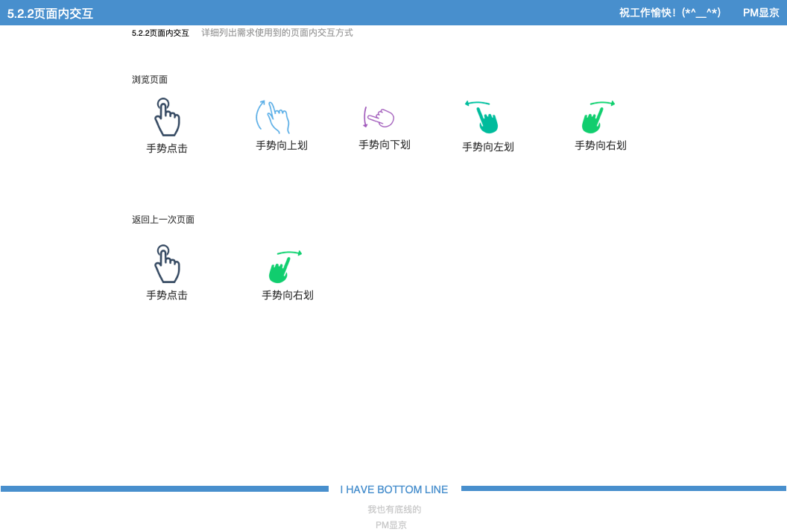Click the 祝工作愉快 greeting in header
Viewport: 787px width, 532px height.
tap(669, 13)
